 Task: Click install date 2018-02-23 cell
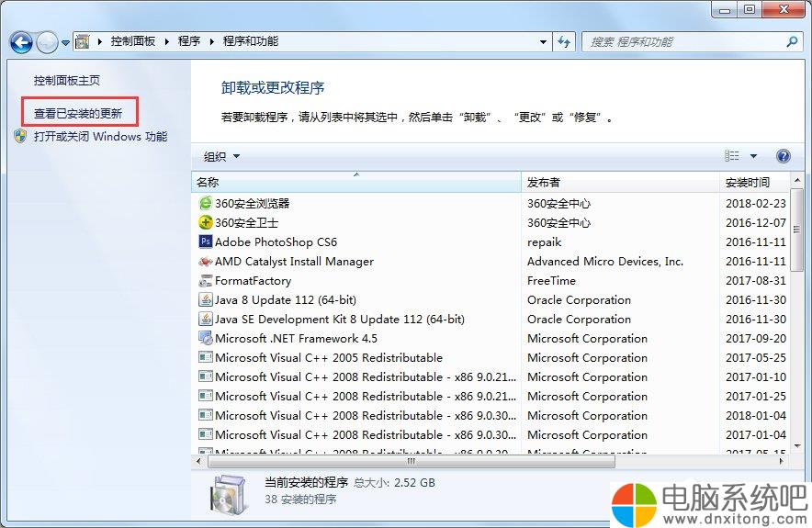756,204
